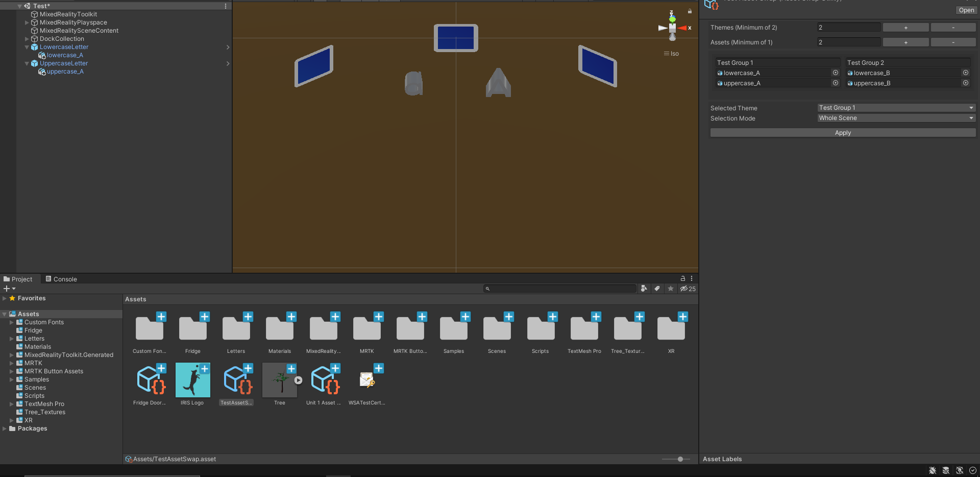Adjust the asset icon size slider
The width and height of the screenshot is (980, 477).
click(x=680, y=459)
